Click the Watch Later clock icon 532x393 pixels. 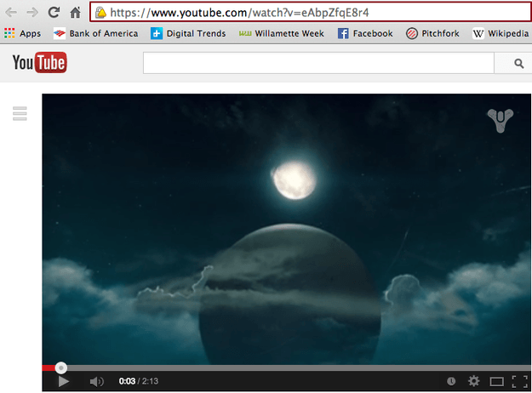tap(451, 381)
